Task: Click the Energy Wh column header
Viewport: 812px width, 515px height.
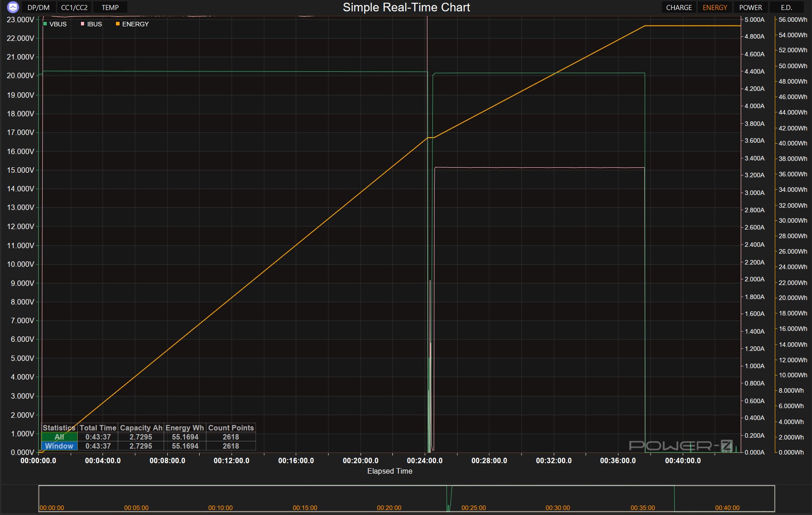Action: (185, 428)
